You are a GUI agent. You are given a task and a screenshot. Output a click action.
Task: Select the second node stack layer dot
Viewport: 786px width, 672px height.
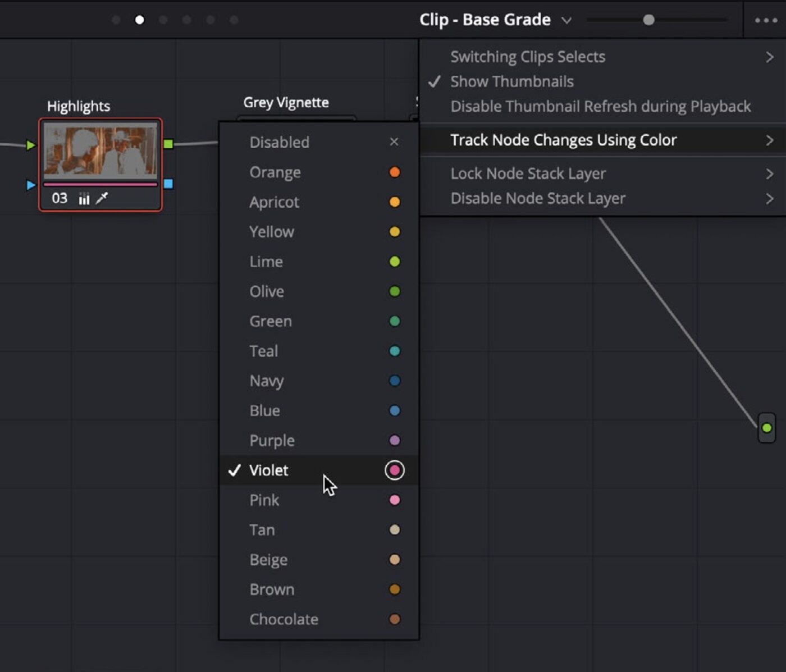point(140,20)
